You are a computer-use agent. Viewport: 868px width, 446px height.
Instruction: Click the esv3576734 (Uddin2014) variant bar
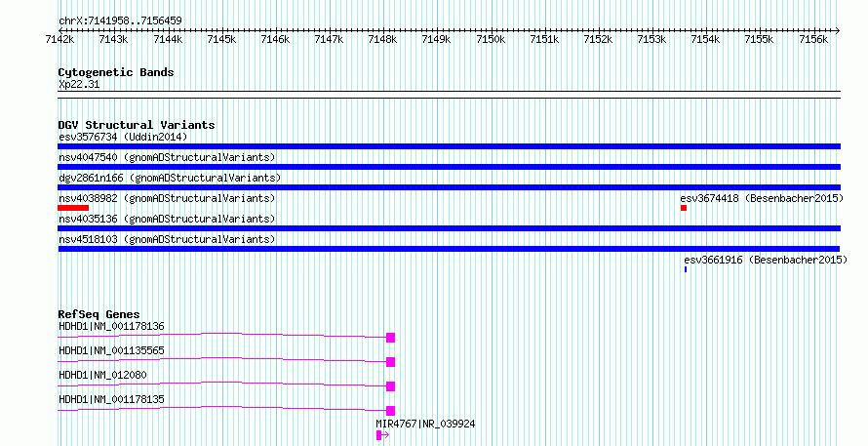(449, 146)
